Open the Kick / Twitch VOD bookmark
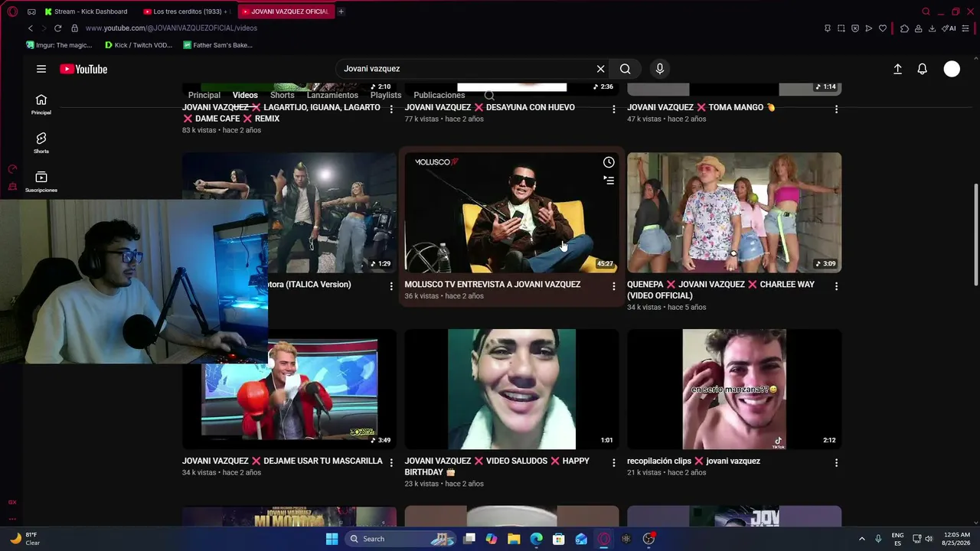This screenshot has height=551, width=980. point(139,45)
